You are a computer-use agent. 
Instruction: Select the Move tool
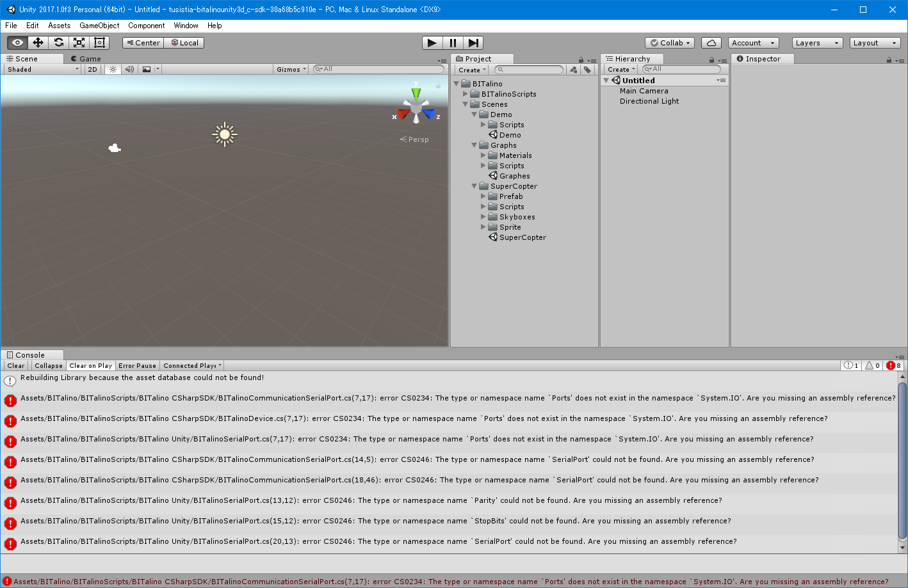tap(38, 43)
